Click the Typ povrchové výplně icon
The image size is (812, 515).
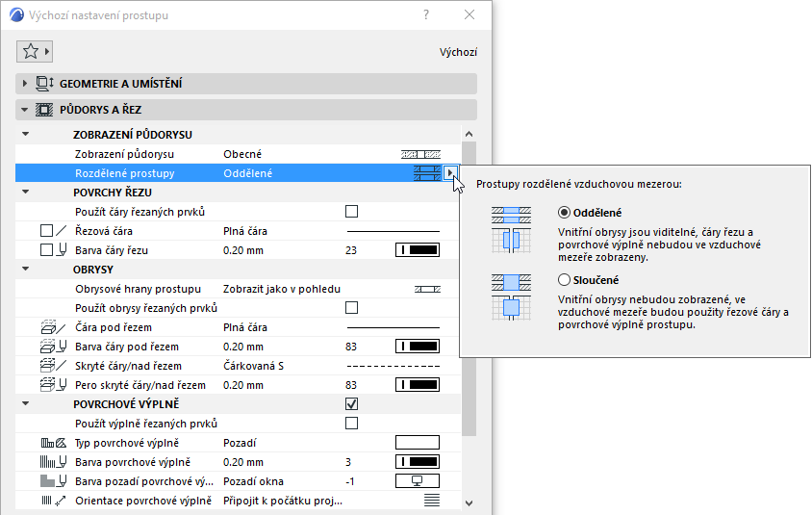tap(53, 443)
